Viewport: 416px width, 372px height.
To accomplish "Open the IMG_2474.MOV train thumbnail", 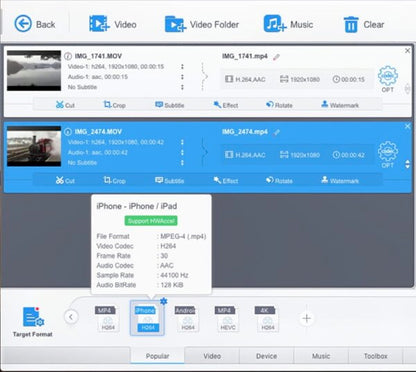I will [x=34, y=146].
